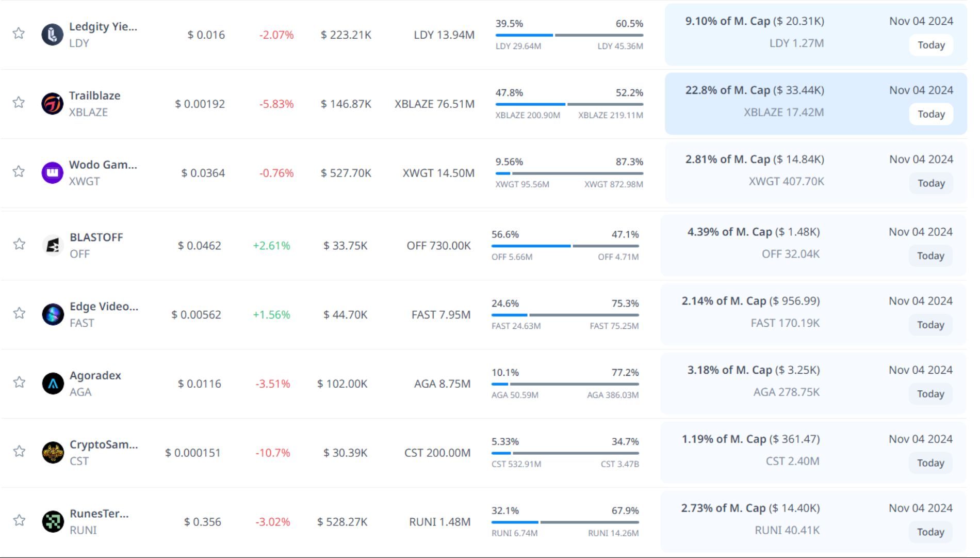Image resolution: width=980 pixels, height=558 pixels.
Task: Click the RunesTerminal RUNI token logo
Action: pyautogui.click(x=53, y=521)
